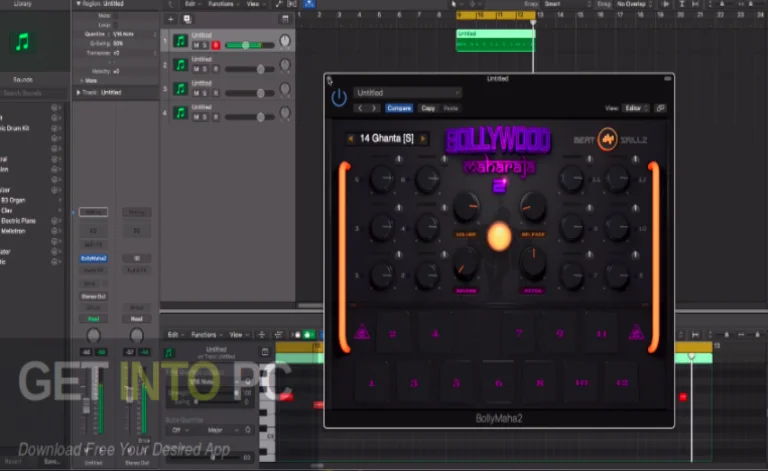This screenshot has width=768, height=471.
Task: Expand the Track Untitled inspector section
Action: pyautogui.click(x=78, y=93)
